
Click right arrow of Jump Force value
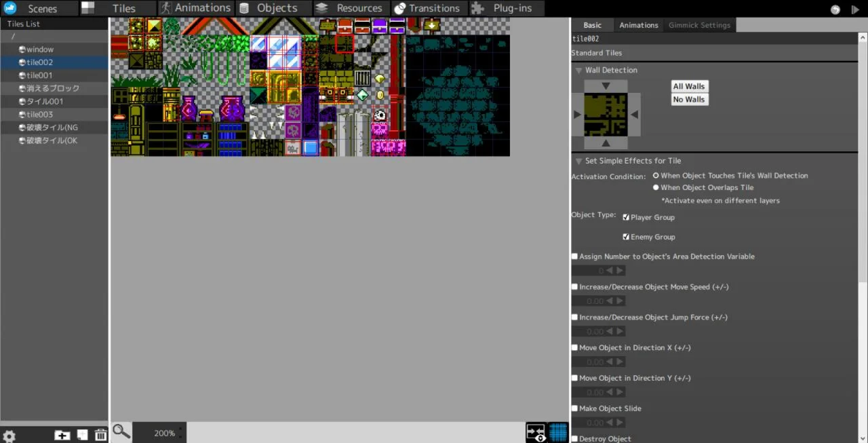tap(620, 332)
